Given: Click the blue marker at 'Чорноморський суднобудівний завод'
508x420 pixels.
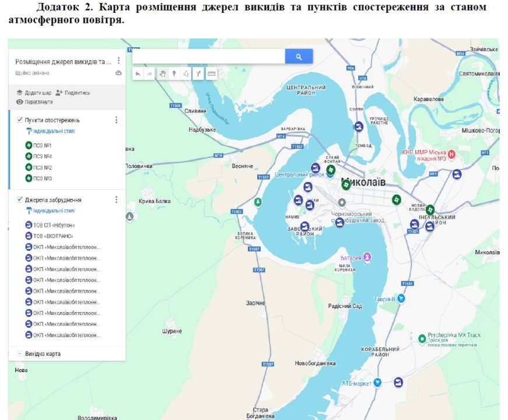Looking at the screenshot, I should click(x=339, y=223).
